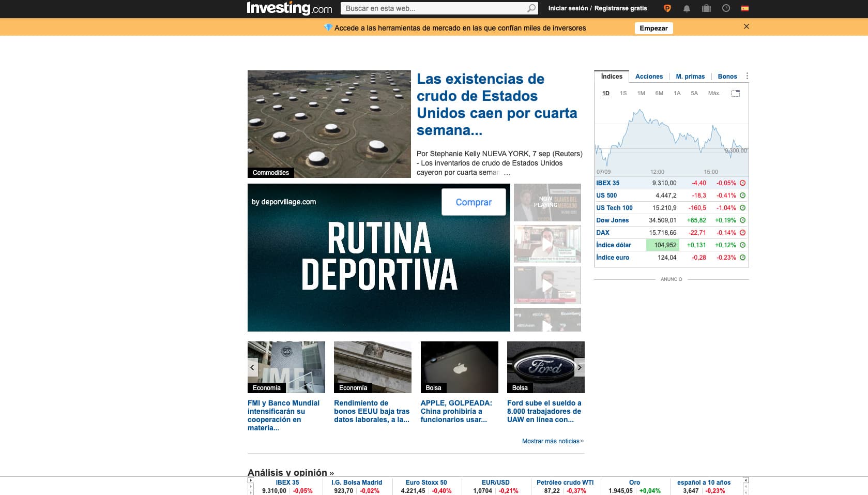Open Euro Stoxx 50 in the bottom ticker
Viewport: 868px width, 495px height.
point(426,483)
